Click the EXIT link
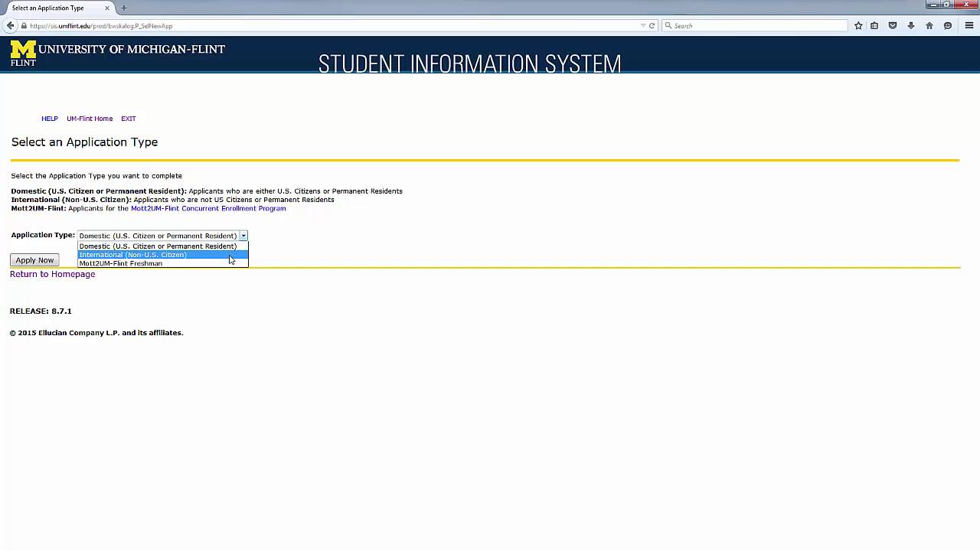The height and width of the screenshot is (551, 980). tap(129, 119)
